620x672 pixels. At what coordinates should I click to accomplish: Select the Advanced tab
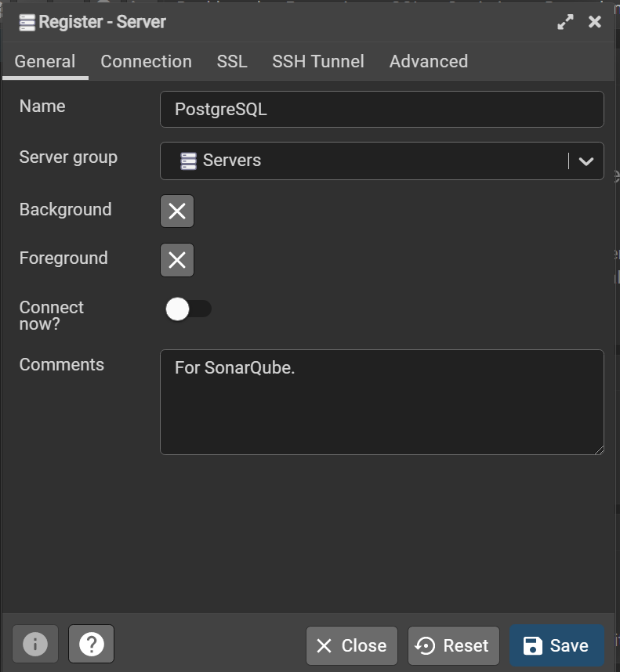point(429,61)
